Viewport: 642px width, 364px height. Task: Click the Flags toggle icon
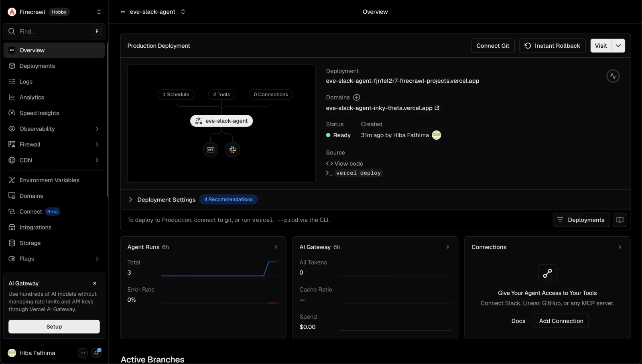click(12, 258)
